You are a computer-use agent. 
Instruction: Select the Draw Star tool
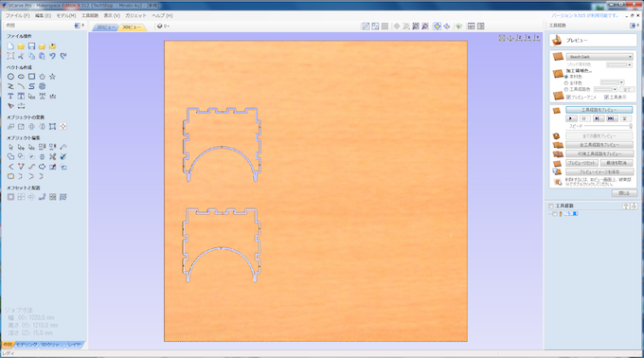pos(53,77)
